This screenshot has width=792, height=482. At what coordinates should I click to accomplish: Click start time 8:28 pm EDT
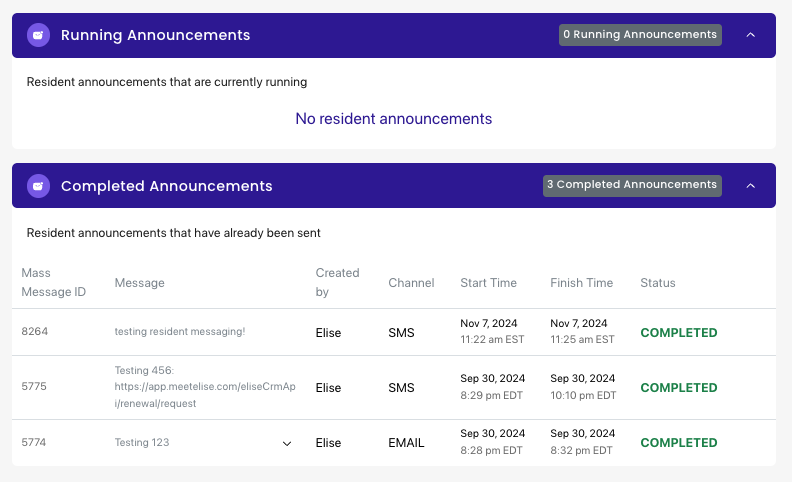(491, 451)
